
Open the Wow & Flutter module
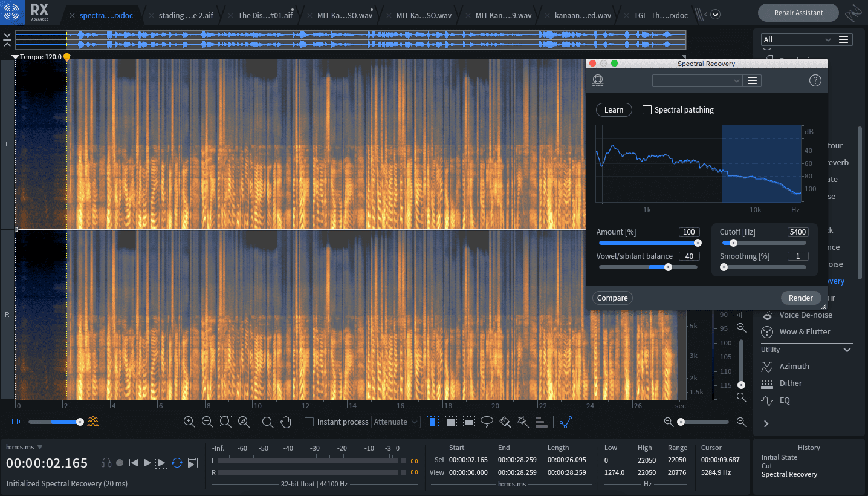point(805,331)
